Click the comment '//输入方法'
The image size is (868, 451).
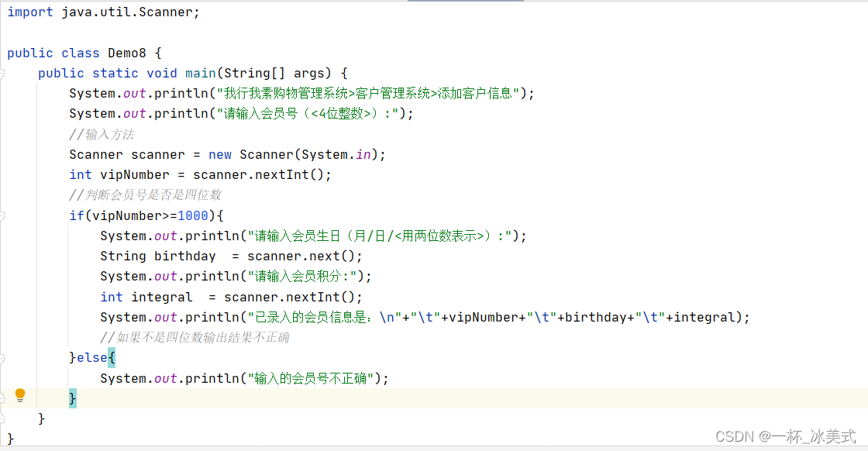coord(102,134)
